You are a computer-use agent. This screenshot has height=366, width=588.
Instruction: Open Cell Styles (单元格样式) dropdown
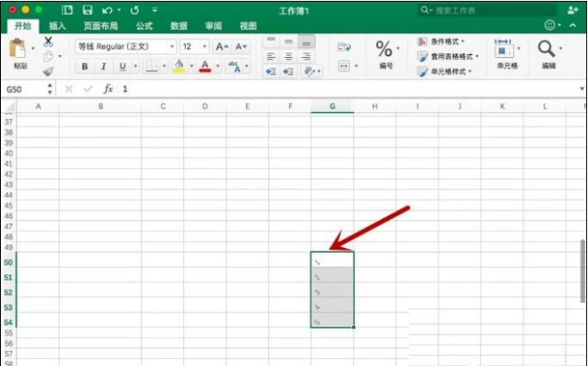(445, 71)
